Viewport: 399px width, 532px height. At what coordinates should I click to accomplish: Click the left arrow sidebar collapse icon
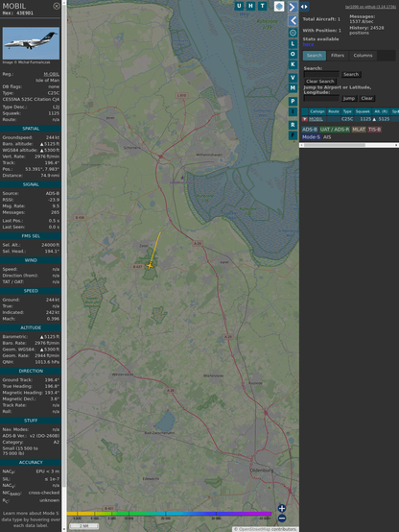tap(293, 21)
